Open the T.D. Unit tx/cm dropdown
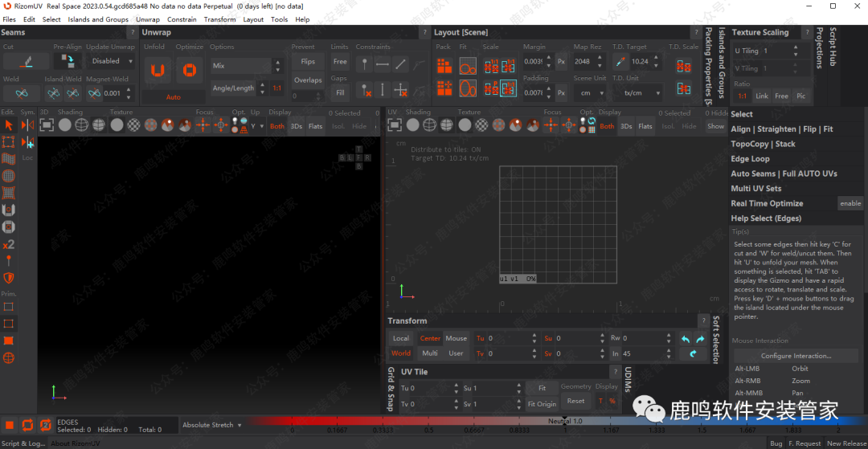The width and height of the screenshot is (868, 449). [x=637, y=92]
